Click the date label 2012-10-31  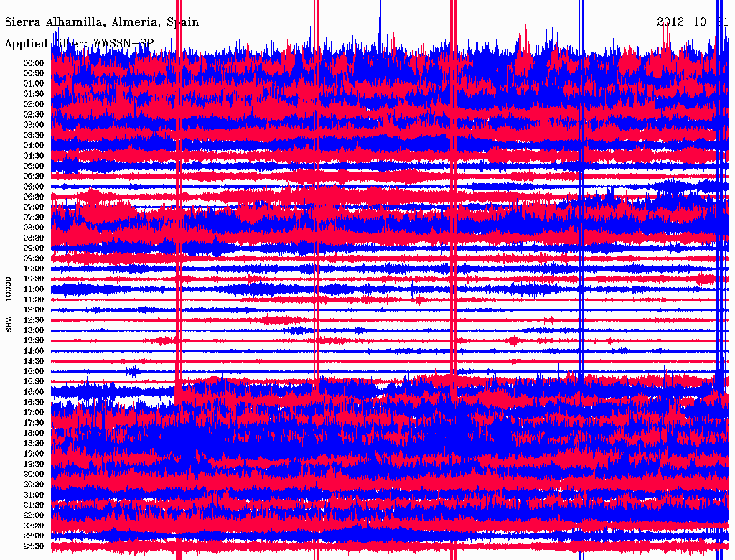693,22
